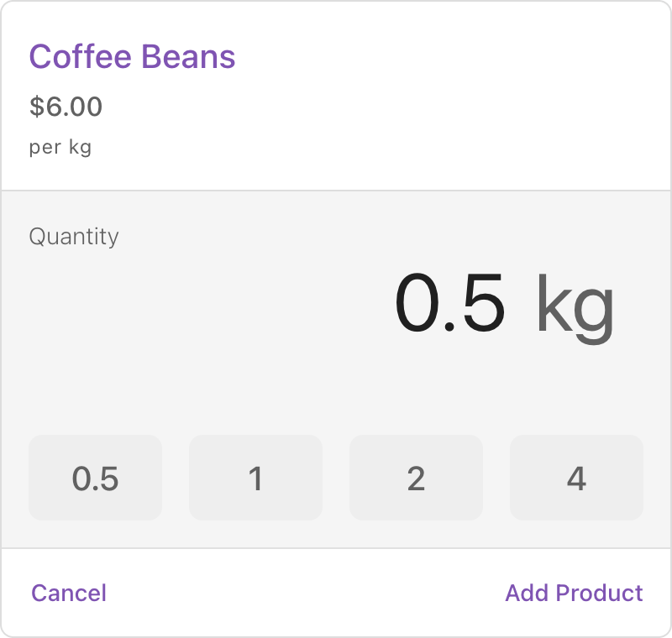Image resolution: width=672 pixels, height=638 pixels.
Task: Select 1 as the order quantity
Action: point(255,478)
